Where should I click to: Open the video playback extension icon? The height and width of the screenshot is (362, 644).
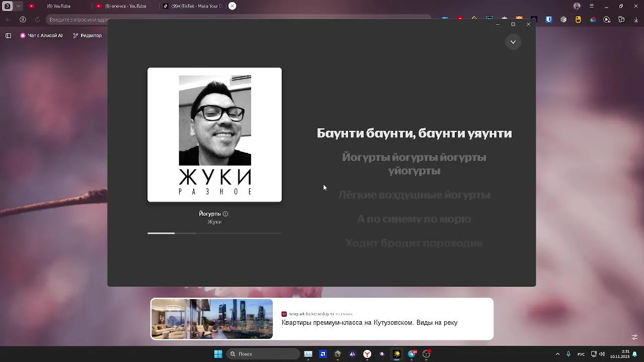pyautogui.click(x=607, y=20)
